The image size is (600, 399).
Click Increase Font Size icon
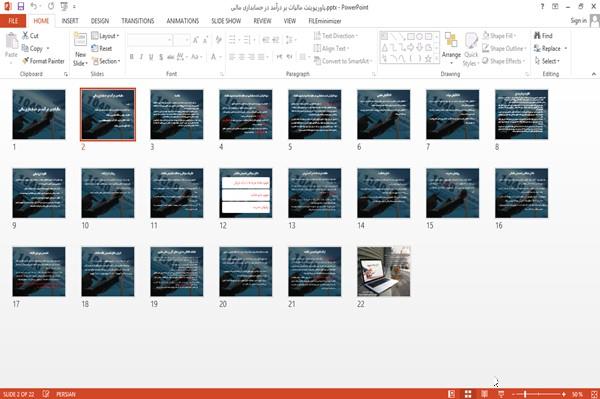(196, 40)
